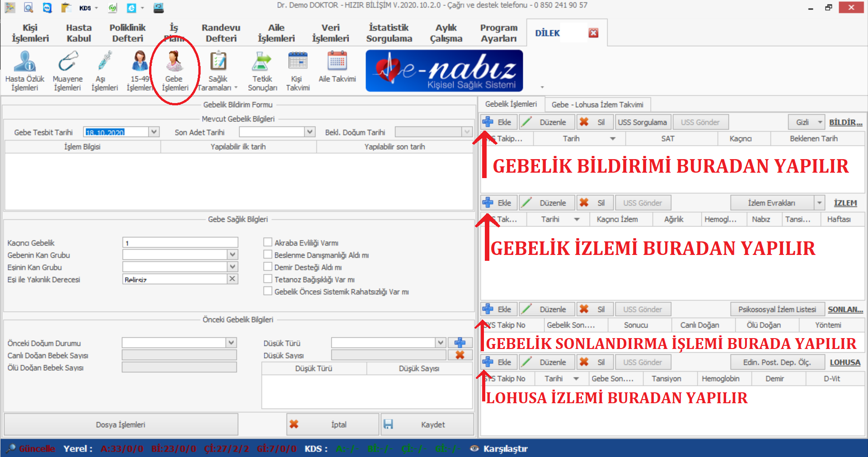Expand Gebenin Kan Grubu dropdown

pyautogui.click(x=232, y=254)
